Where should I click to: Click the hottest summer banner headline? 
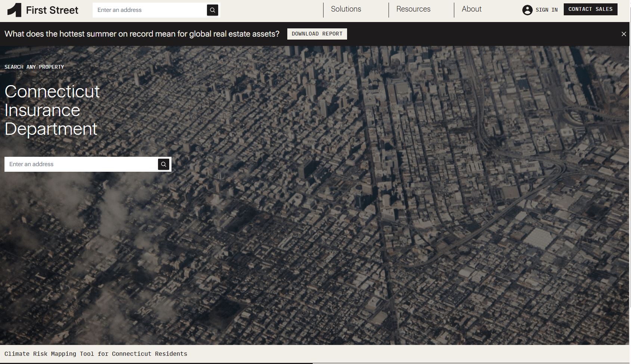pyautogui.click(x=142, y=33)
